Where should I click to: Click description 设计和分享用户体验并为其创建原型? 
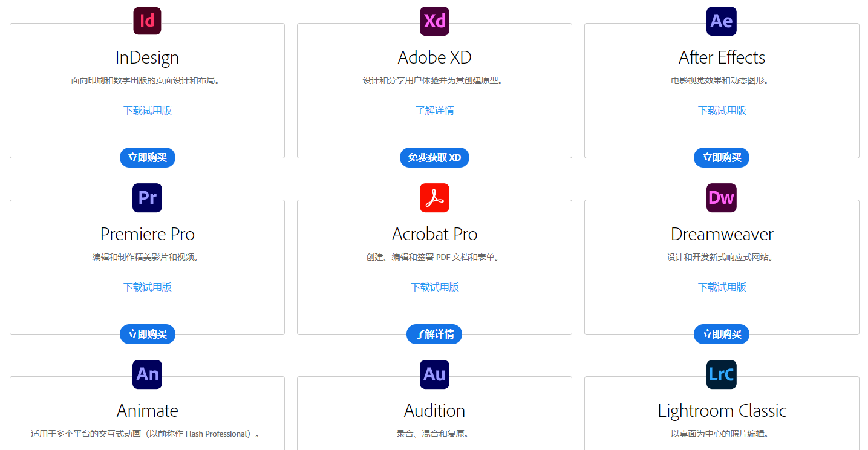tap(434, 80)
